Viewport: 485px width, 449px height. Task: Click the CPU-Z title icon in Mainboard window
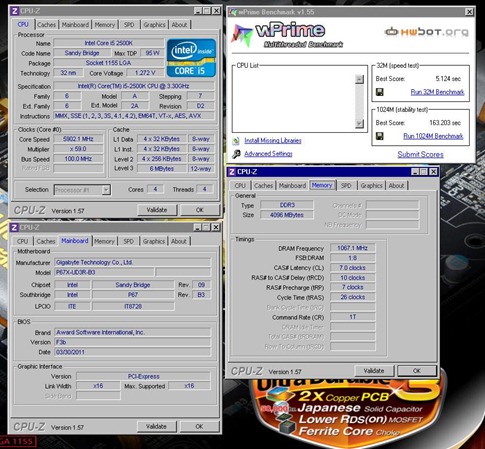coord(14,227)
